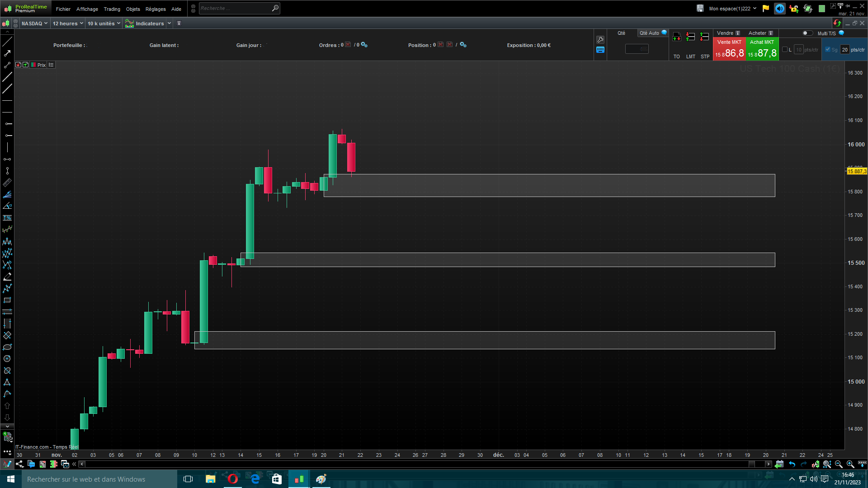Viewport: 868px width, 488px height.
Task: Open the 10 k unités dropdown
Action: coord(104,23)
